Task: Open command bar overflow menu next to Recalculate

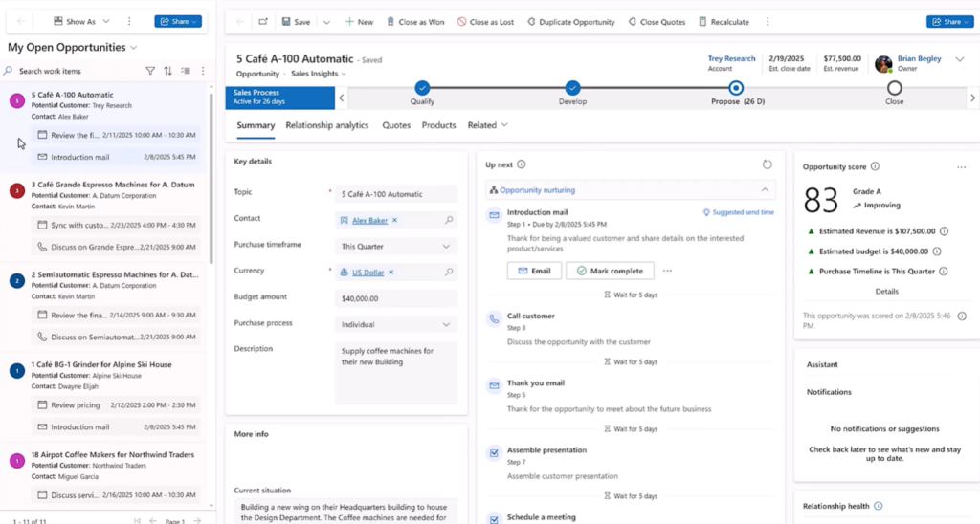Action: click(x=768, y=22)
